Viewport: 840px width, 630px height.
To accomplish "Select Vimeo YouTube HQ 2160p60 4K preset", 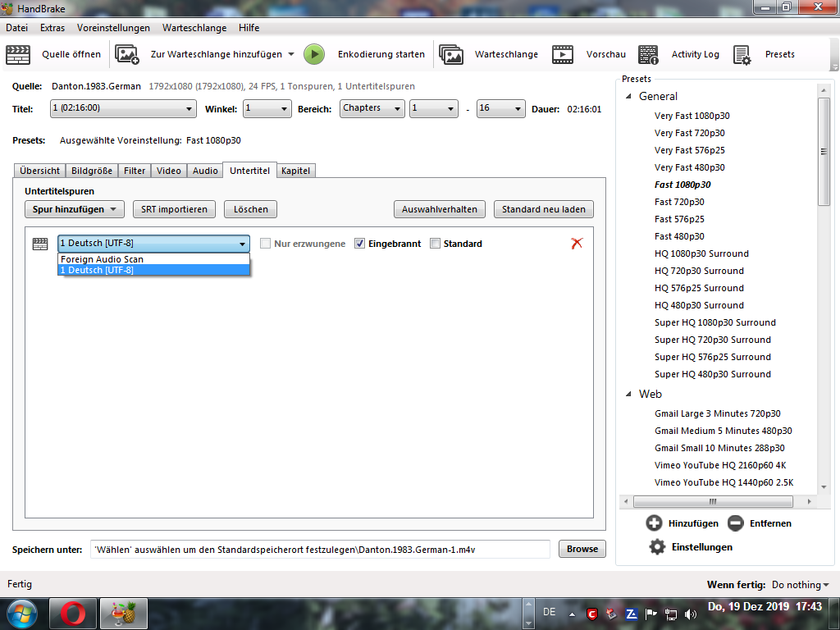I will [720, 466].
